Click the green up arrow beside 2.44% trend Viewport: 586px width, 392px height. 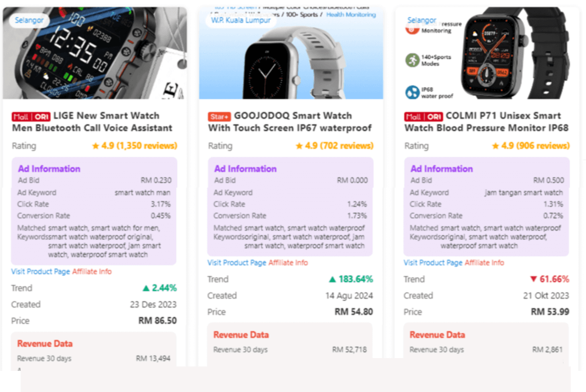pyautogui.click(x=146, y=288)
